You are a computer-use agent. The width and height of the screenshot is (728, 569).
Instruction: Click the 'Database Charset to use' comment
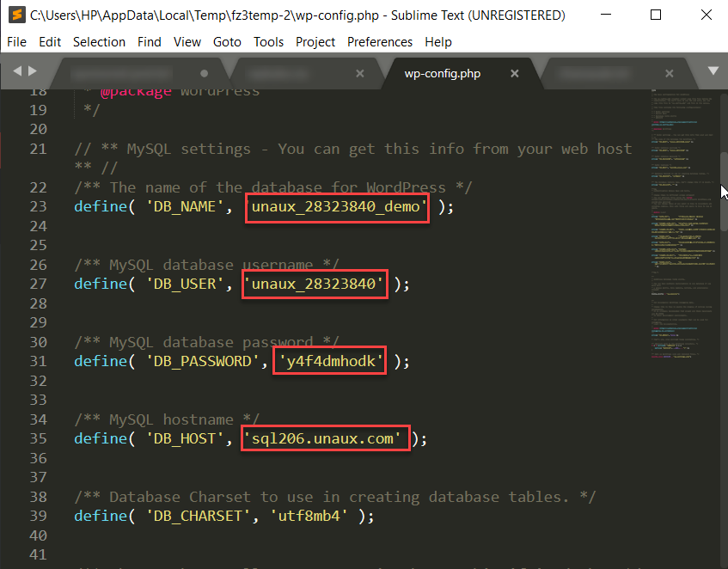(x=334, y=497)
